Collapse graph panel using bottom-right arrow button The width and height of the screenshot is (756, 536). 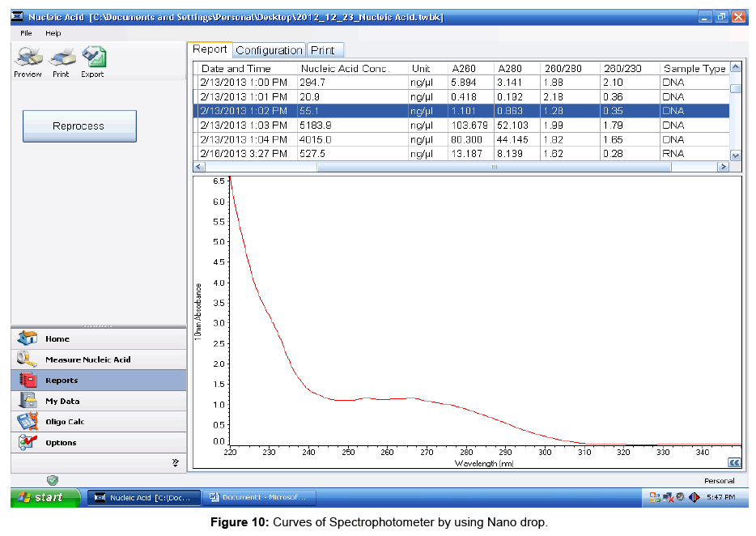pyautogui.click(x=734, y=462)
